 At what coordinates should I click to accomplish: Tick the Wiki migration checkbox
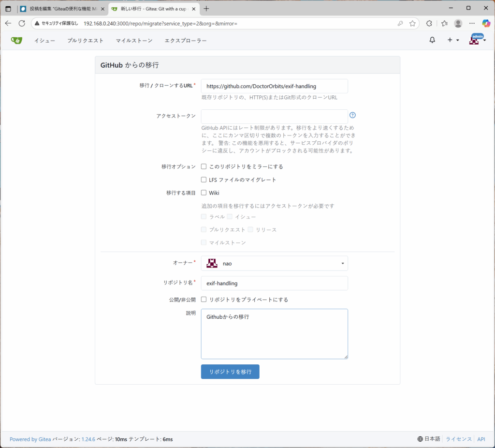pyautogui.click(x=204, y=193)
